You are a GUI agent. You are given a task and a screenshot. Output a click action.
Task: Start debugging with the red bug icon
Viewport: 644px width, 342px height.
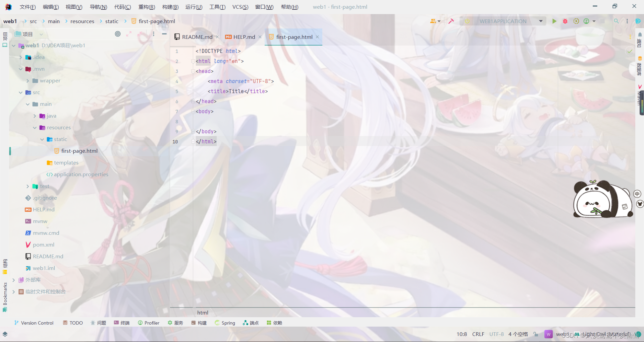tap(565, 21)
